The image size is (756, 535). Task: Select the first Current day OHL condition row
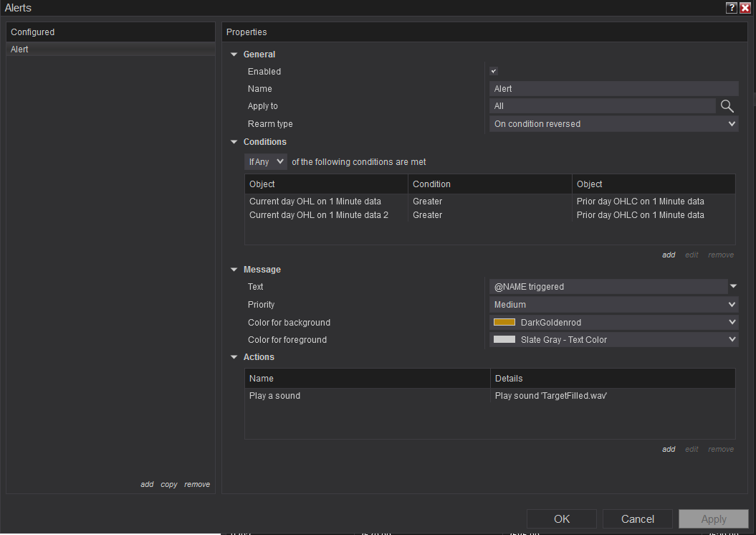tap(315, 202)
